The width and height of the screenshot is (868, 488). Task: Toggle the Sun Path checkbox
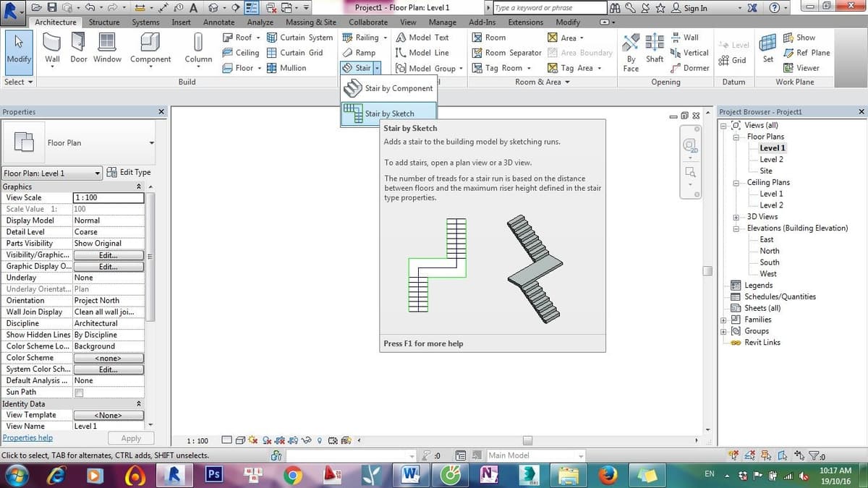coord(80,393)
